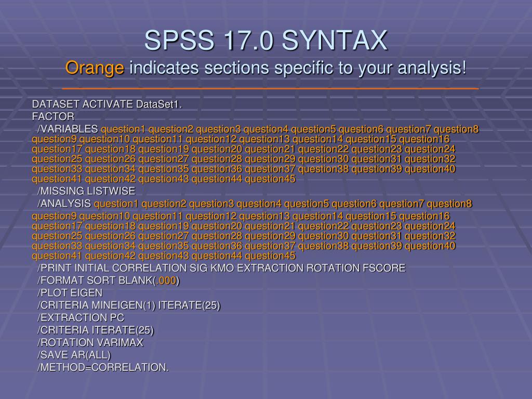Click "question1" right after /VARIABLES
The width and height of the screenshot is (532, 399).
123,129
